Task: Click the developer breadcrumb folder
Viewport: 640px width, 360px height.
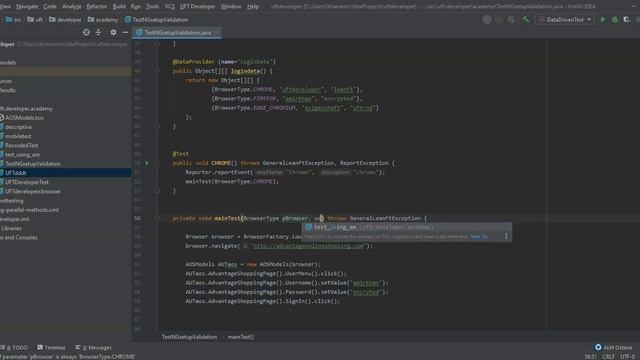Action: tap(65, 20)
